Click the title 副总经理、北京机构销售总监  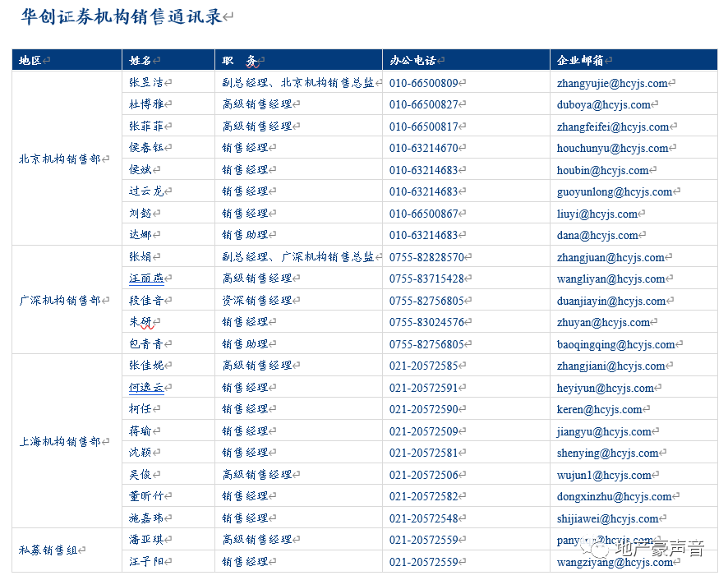[x=298, y=83]
